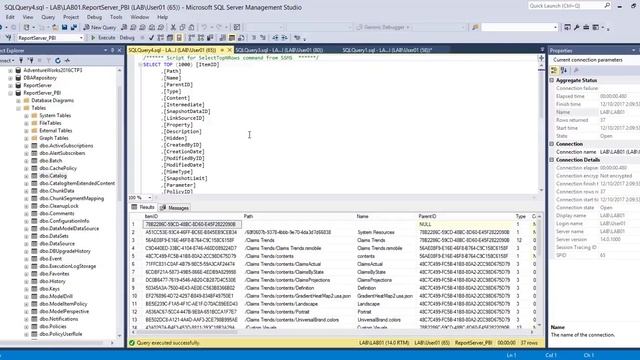Click the Categorized view icon in Properties
640x360 pixels.
coord(554,70)
